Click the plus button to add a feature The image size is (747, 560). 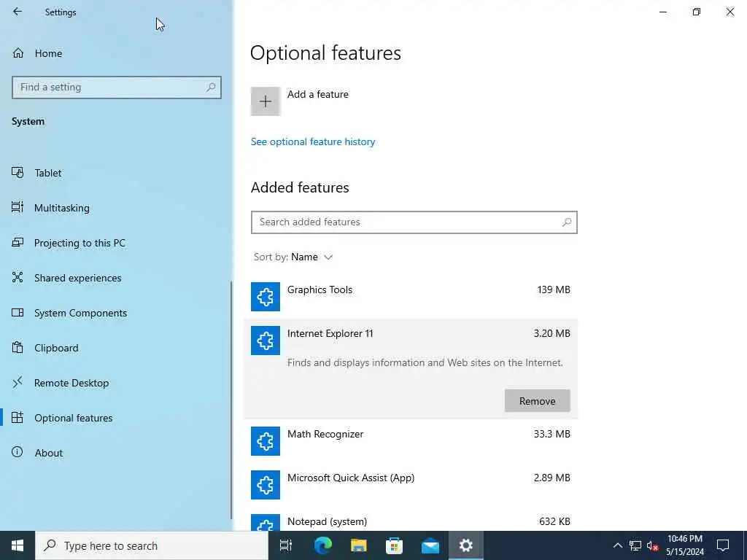266,101
